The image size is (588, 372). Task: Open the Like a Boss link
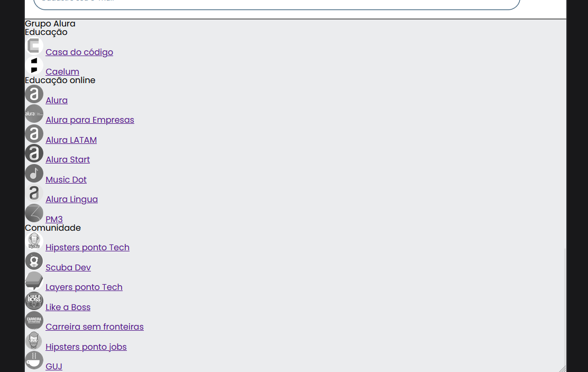(x=68, y=307)
